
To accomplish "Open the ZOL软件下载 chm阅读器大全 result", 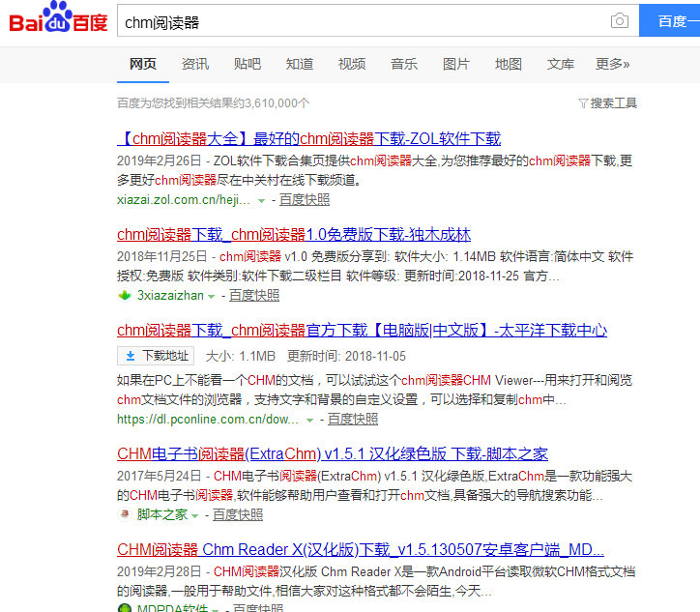I will point(309,138).
